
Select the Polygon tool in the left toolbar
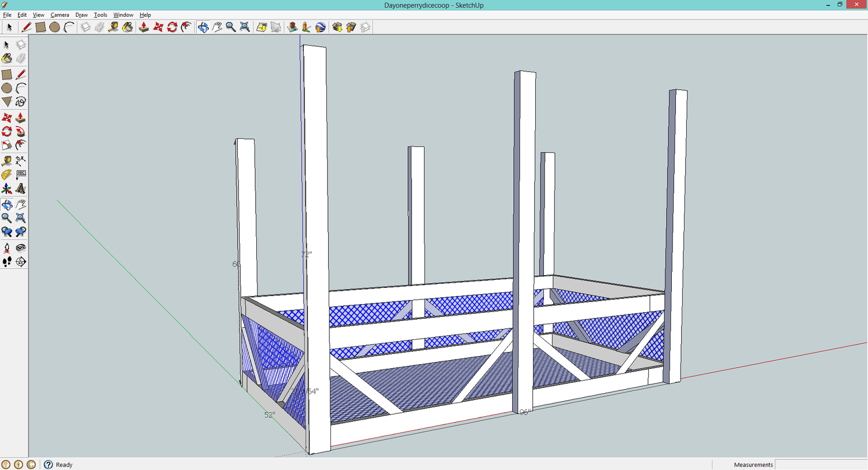point(7,102)
